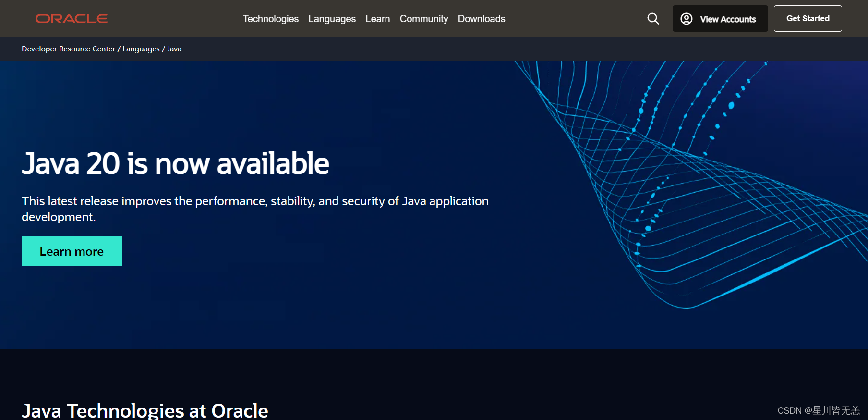Select the Languages breadcrumb link
The image size is (868, 420).
pyautogui.click(x=141, y=49)
